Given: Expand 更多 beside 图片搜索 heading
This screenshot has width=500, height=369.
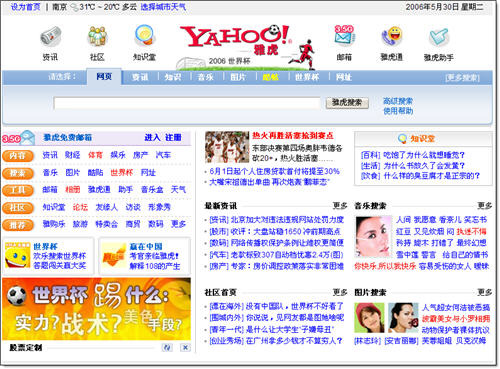Looking at the screenshot, I should tap(485, 292).
